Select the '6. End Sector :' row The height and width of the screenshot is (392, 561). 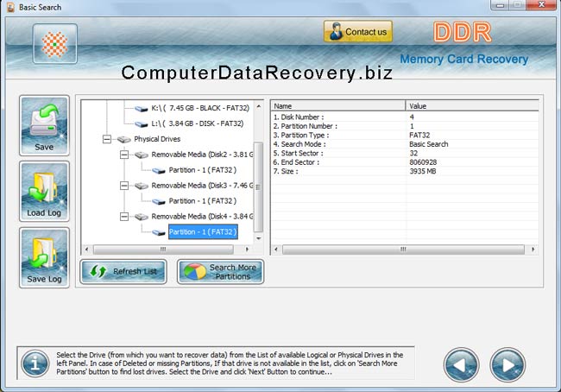(x=405, y=162)
